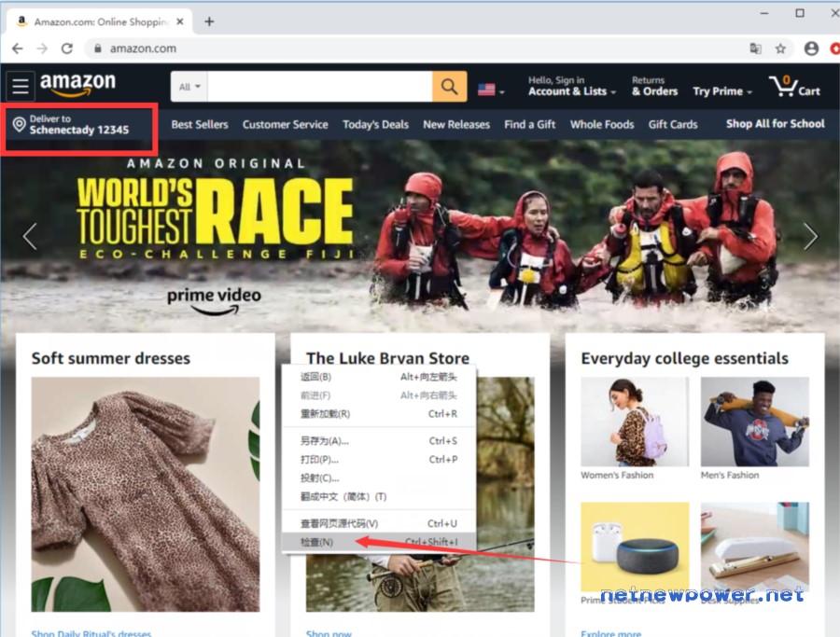Viewport: 840px width, 637px height.
Task: Open the US flag language dropdown
Action: [x=491, y=90]
